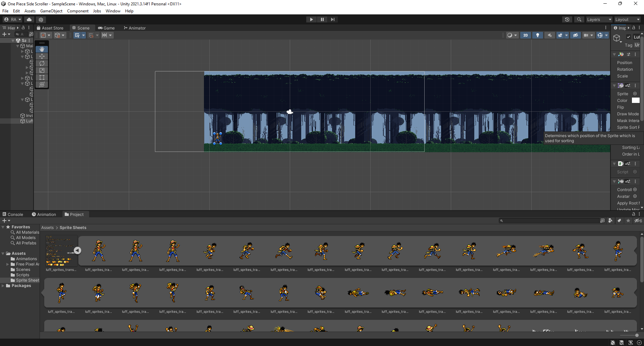Image resolution: width=644 pixels, height=346 pixels.
Task: Click search by label tag icon
Action: click(x=619, y=221)
